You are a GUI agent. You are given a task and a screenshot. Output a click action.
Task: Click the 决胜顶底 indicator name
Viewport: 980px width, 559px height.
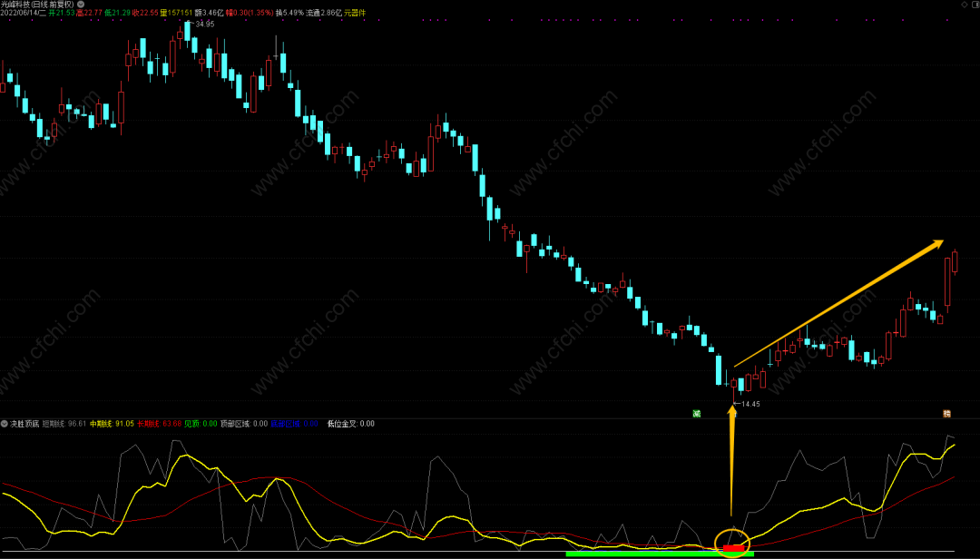24,423
